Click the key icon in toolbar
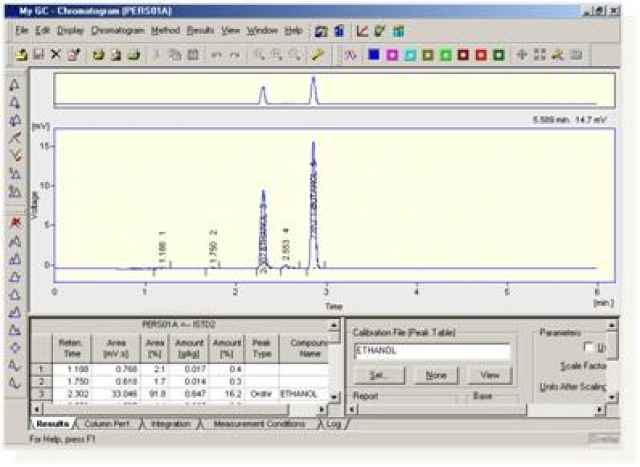 click(318, 54)
